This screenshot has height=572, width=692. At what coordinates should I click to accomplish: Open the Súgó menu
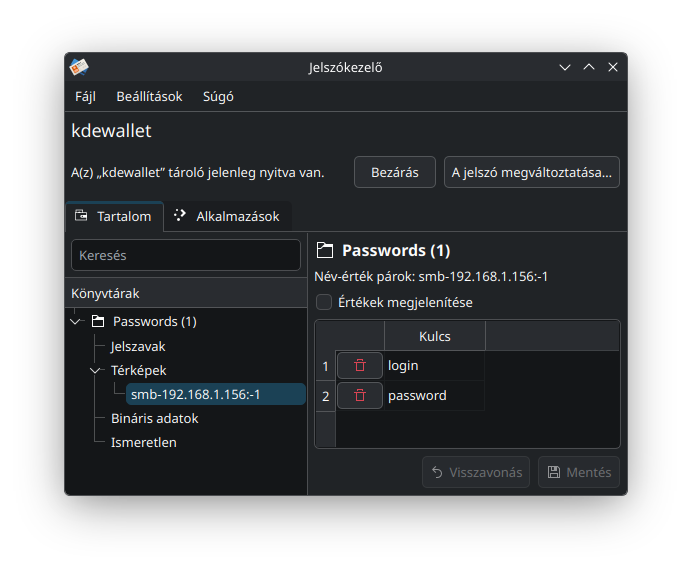pos(218,97)
